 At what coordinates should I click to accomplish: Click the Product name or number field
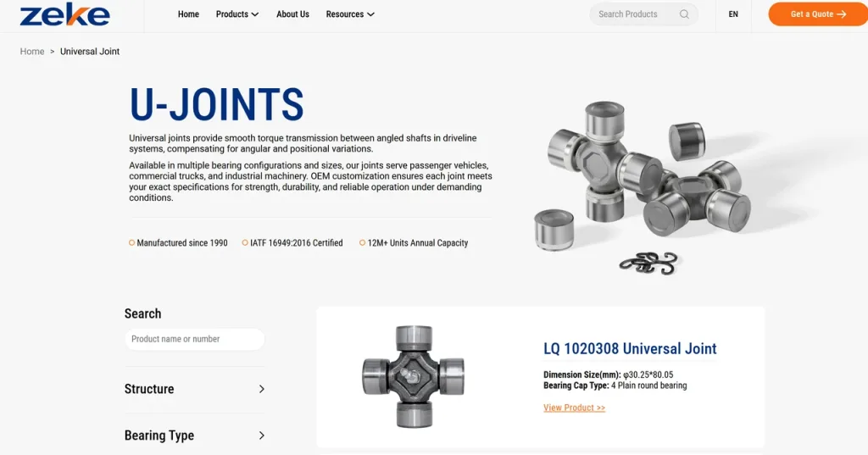(x=195, y=339)
